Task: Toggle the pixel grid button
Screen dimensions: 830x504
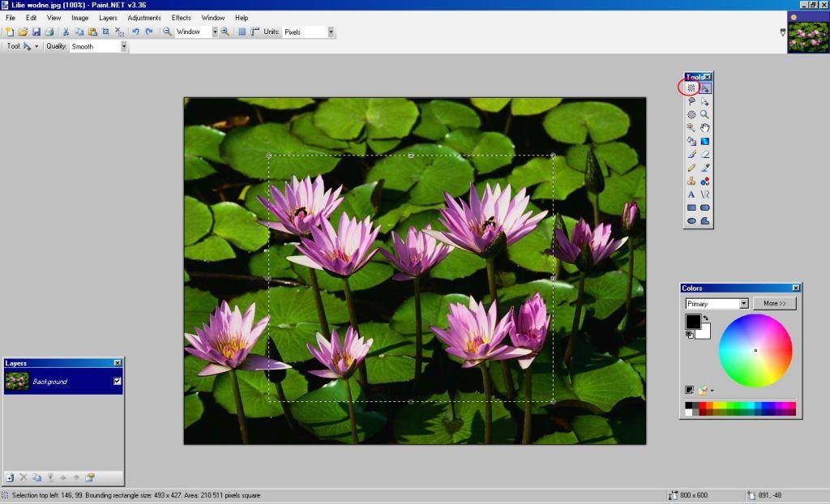Action: click(x=242, y=32)
